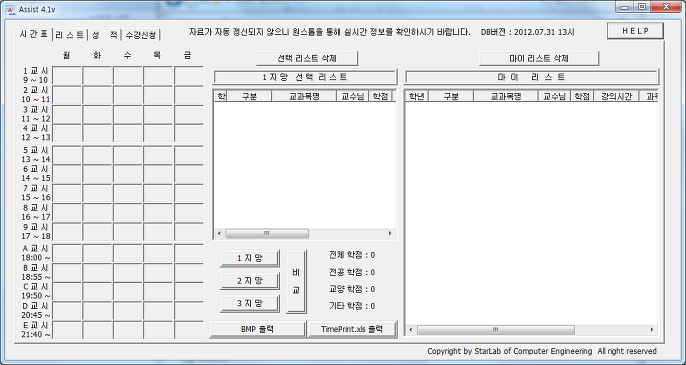The image size is (686, 365).
Task: Sort My List by 교과목명 column
Action: [x=506, y=96]
